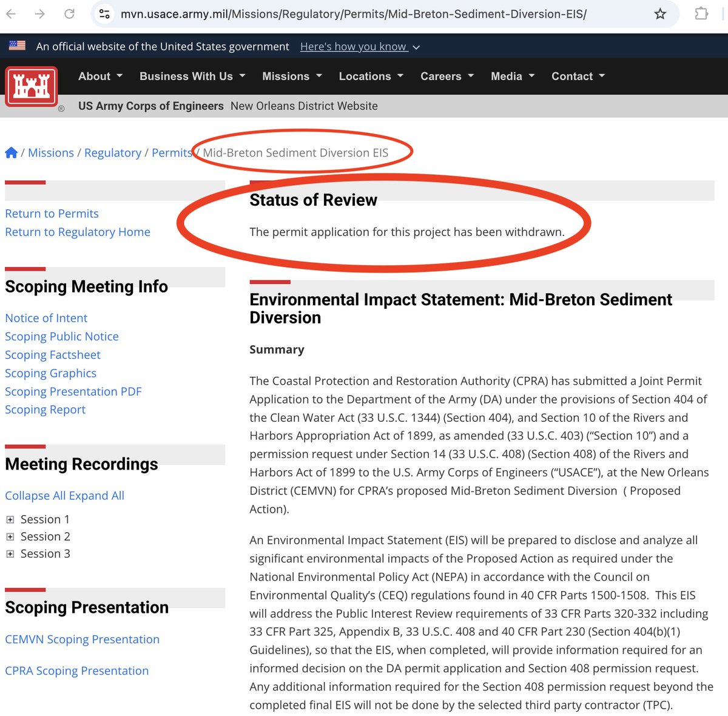Open the Missions dropdown menu
Screen dimensions: 728x716
coord(292,76)
